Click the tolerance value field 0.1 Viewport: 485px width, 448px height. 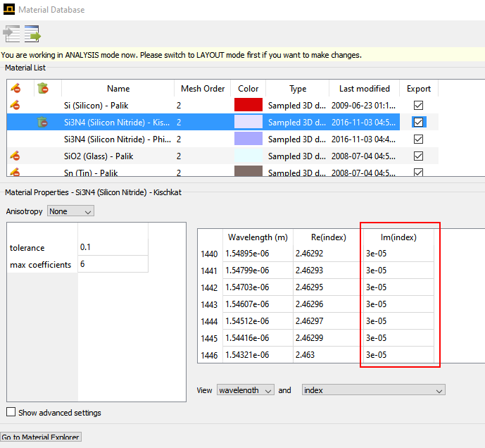coord(113,247)
